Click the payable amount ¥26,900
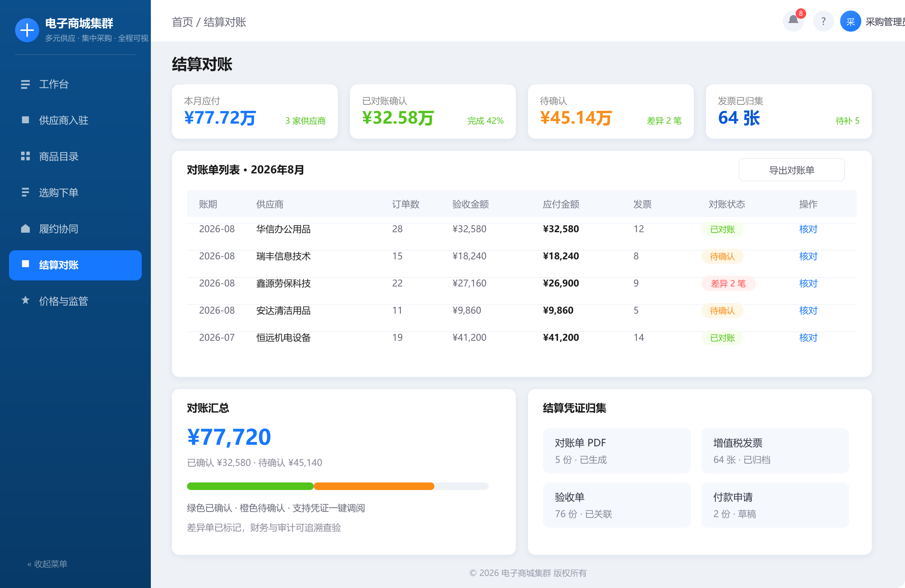Screen dimensions: 905x588 [561, 283]
